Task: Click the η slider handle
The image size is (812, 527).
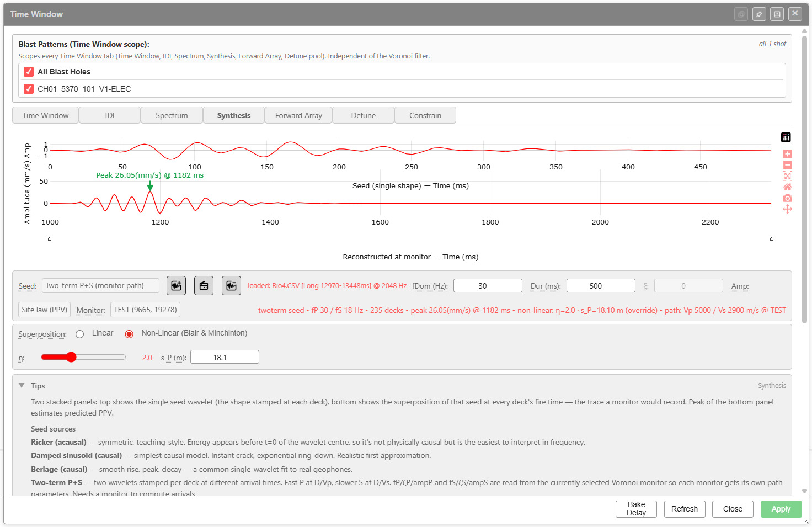Action: click(71, 357)
